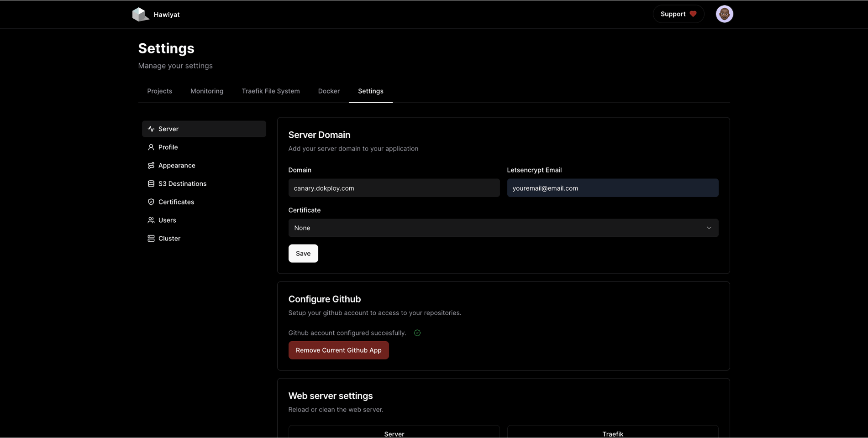Click the green success check icon
The height and width of the screenshot is (438, 868).
(x=417, y=333)
